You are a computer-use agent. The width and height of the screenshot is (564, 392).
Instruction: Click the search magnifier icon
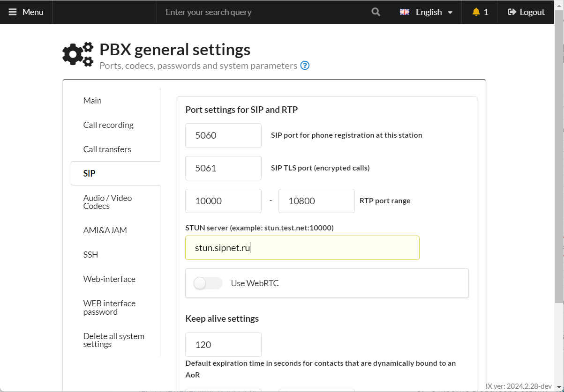coord(376,12)
